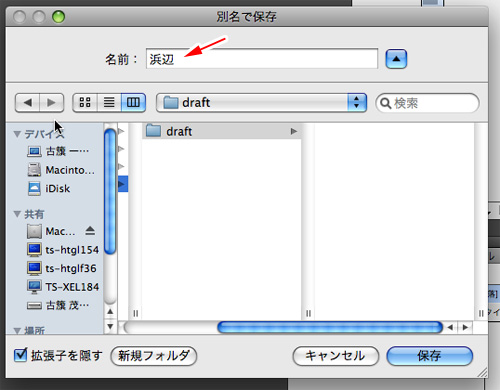Viewport: 500px width, 390px height.
Task: Click sidebar scrollbar down arrow
Action: click(x=110, y=326)
